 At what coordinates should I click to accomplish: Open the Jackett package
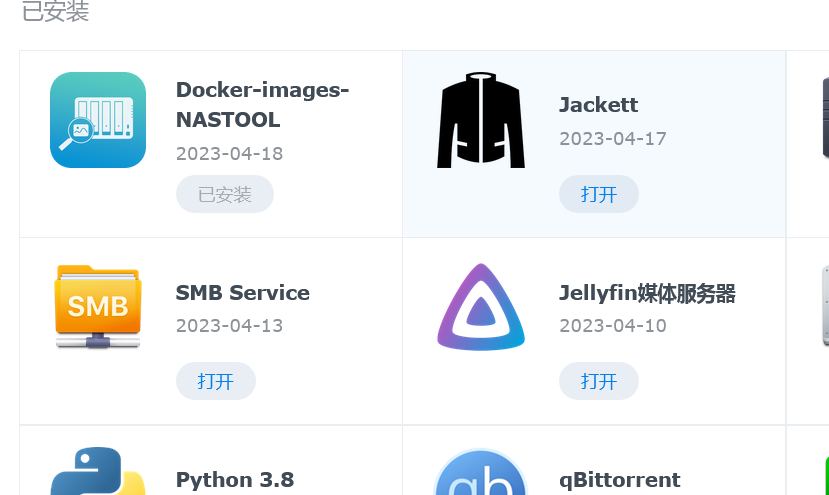point(598,194)
